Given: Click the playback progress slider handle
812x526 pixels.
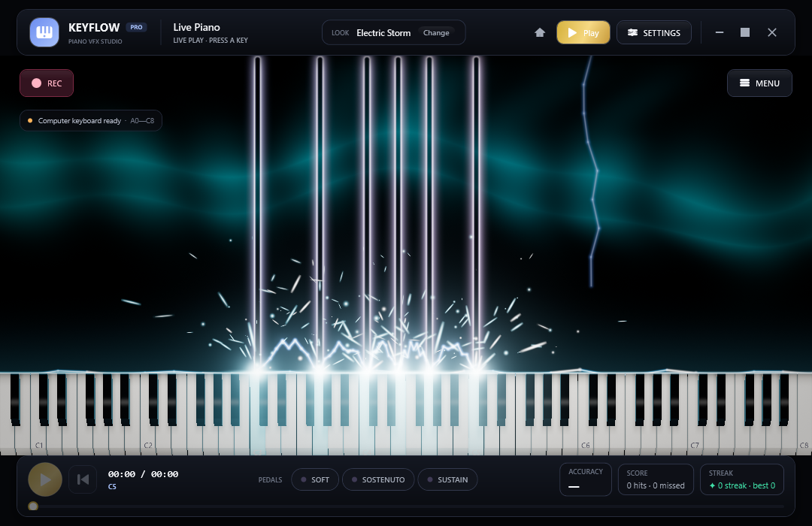Looking at the screenshot, I should 33,506.
